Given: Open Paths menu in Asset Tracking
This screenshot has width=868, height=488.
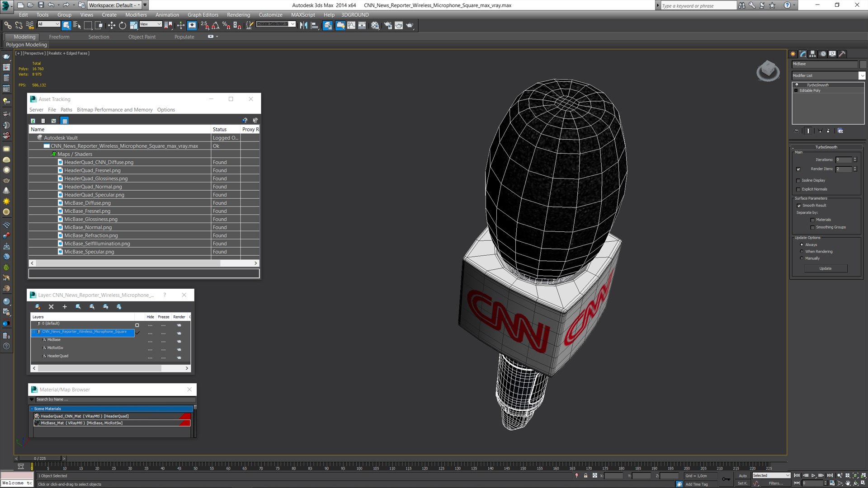Looking at the screenshot, I should tap(66, 110).
